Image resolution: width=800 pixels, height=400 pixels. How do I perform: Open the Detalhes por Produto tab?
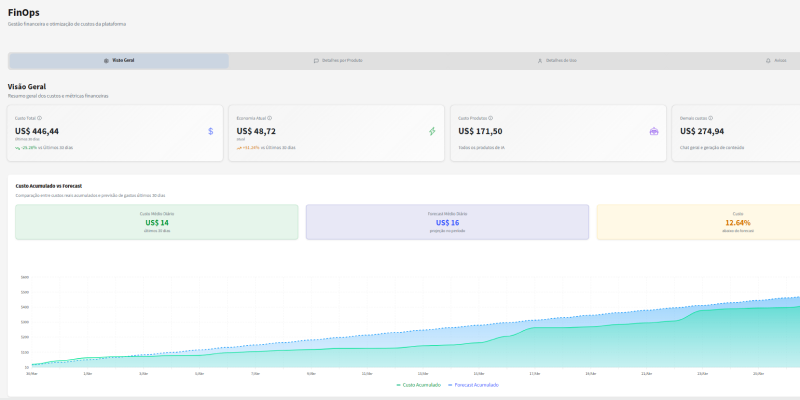pyautogui.click(x=338, y=61)
